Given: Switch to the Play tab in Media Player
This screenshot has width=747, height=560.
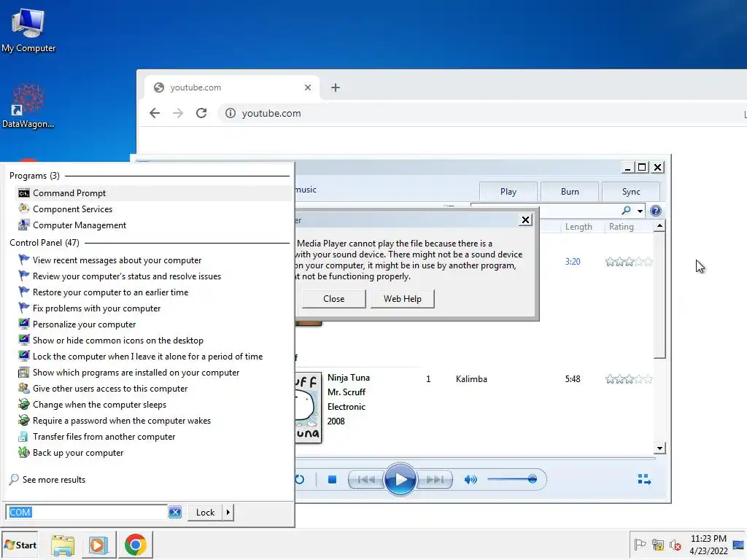Looking at the screenshot, I should (508, 192).
